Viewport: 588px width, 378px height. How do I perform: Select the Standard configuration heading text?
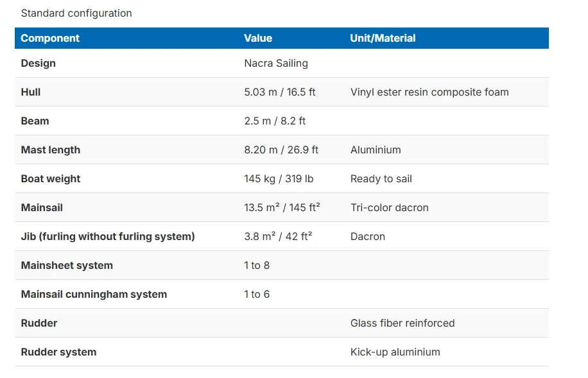tap(76, 13)
